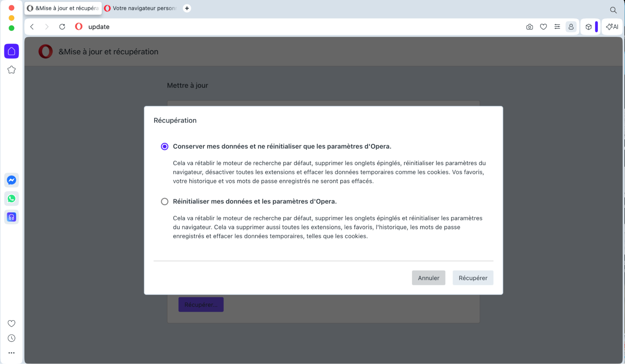Confirm with the Récupérer button in the dialog
Image resolution: width=625 pixels, height=364 pixels.
pyautogui.click(x=473, y=278)
